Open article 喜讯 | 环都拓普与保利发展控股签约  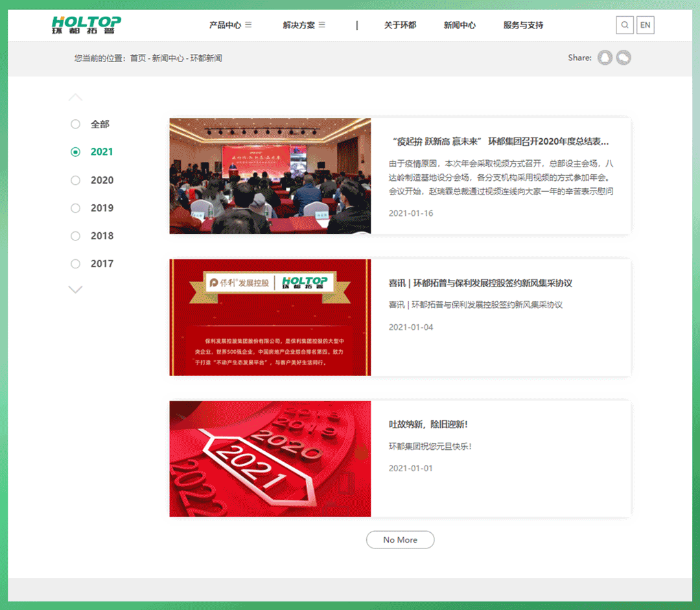(480, 283)
